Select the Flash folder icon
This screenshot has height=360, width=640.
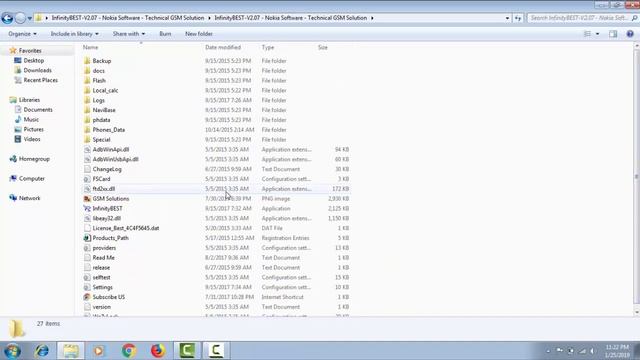87,80
